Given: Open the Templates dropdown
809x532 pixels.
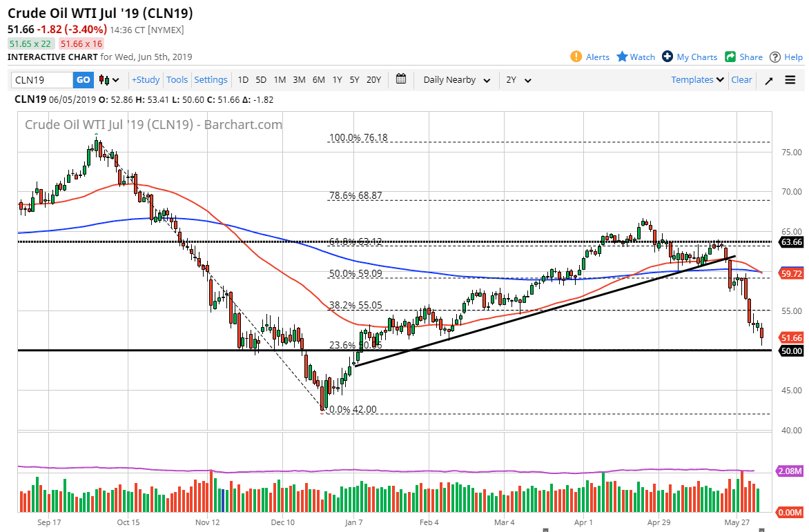Looking at the screenshot, I should (698, 80).
